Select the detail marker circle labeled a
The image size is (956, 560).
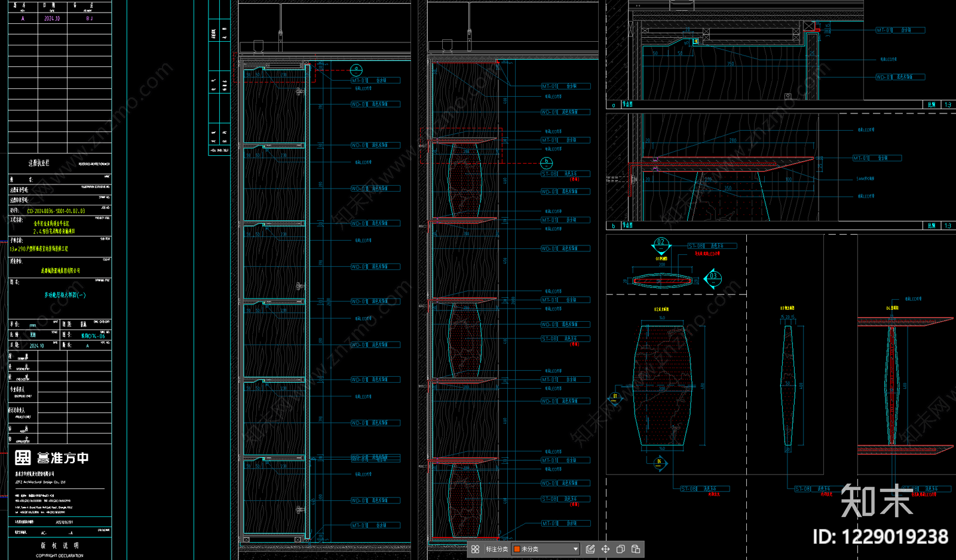[x=356, y=70]
